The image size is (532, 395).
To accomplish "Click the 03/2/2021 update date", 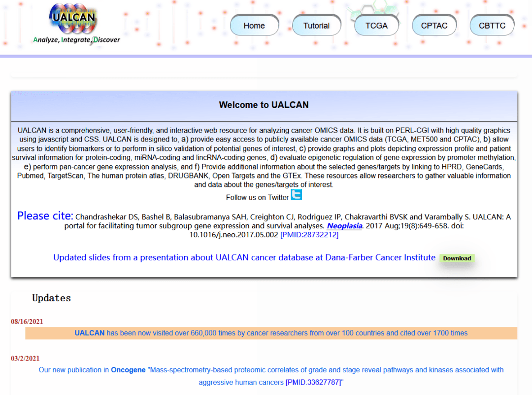I will (25, 359).
